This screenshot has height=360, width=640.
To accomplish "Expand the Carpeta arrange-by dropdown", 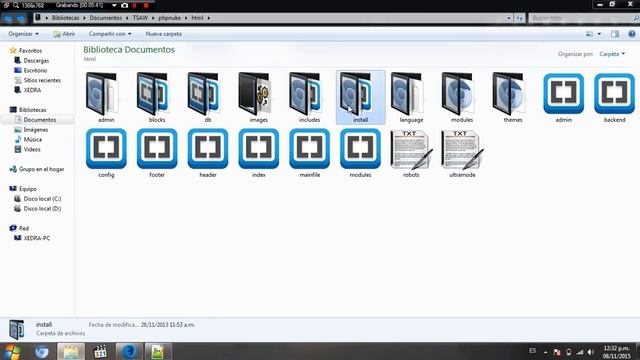I will [612, 54].
